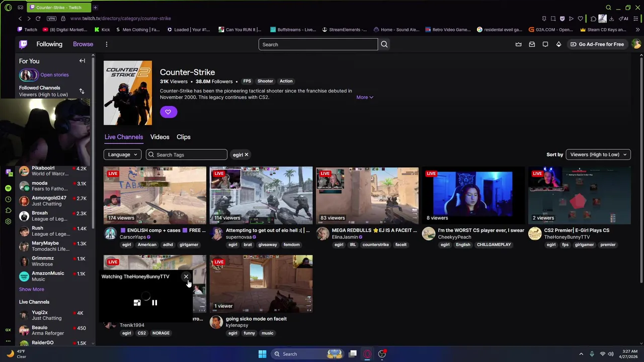Open Spotify in Opera sidebar

(8, 188)
